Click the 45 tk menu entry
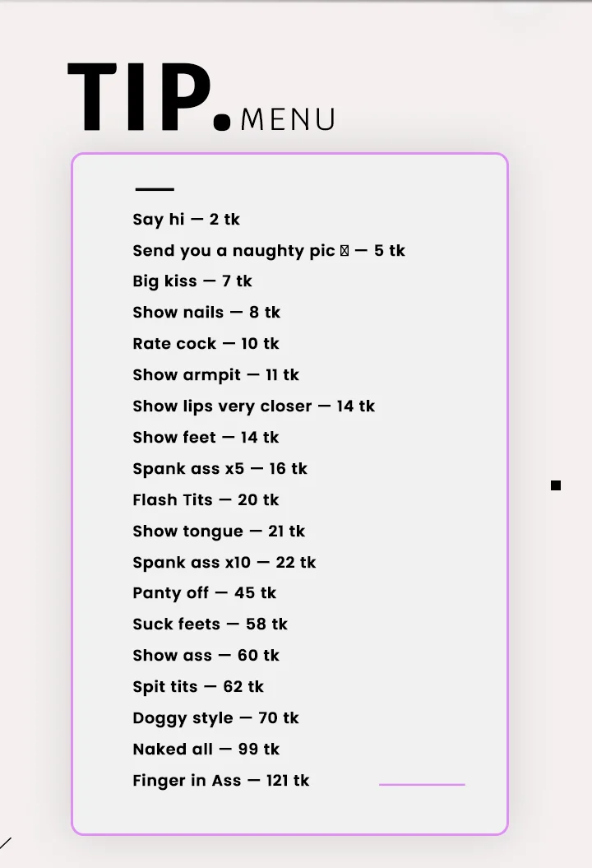The image size is (592, 868). 204,593
